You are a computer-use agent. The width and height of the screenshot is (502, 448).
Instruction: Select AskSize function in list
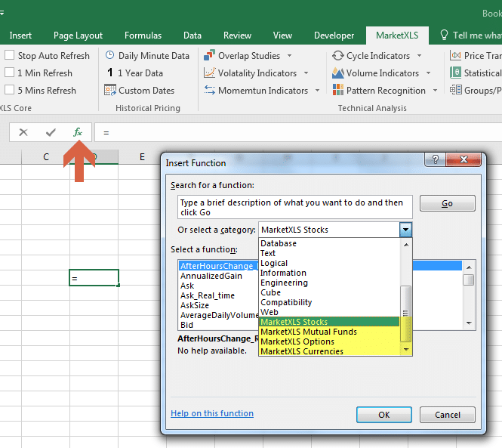point(195,305)
